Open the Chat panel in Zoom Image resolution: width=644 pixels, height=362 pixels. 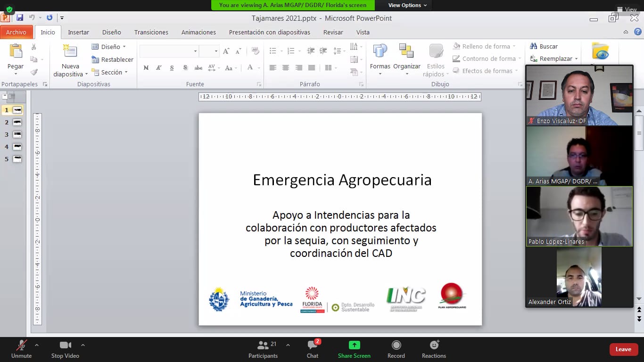click(312, 349)
